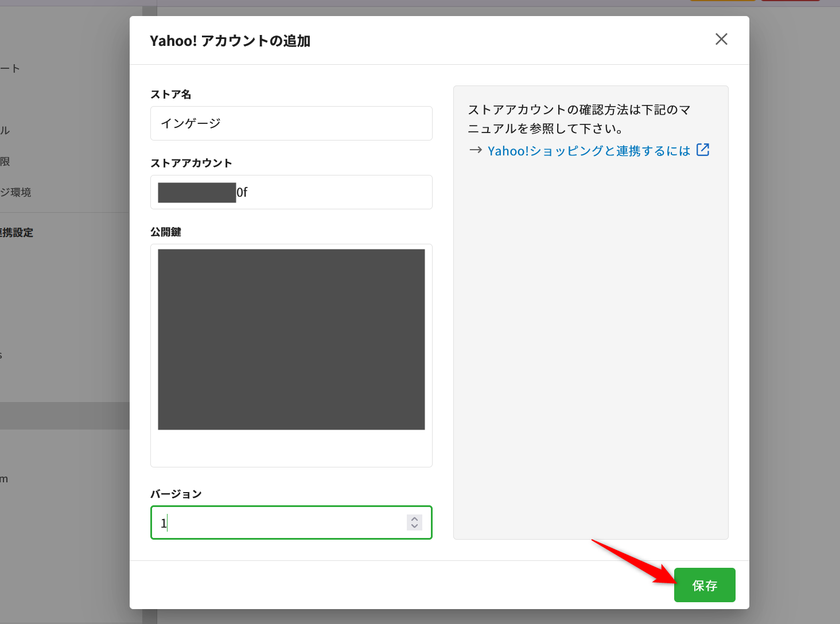Screen dimensions: 840x624
Task: Select the sidebar item ending in ジ環境
Action: tap(16, 193)
